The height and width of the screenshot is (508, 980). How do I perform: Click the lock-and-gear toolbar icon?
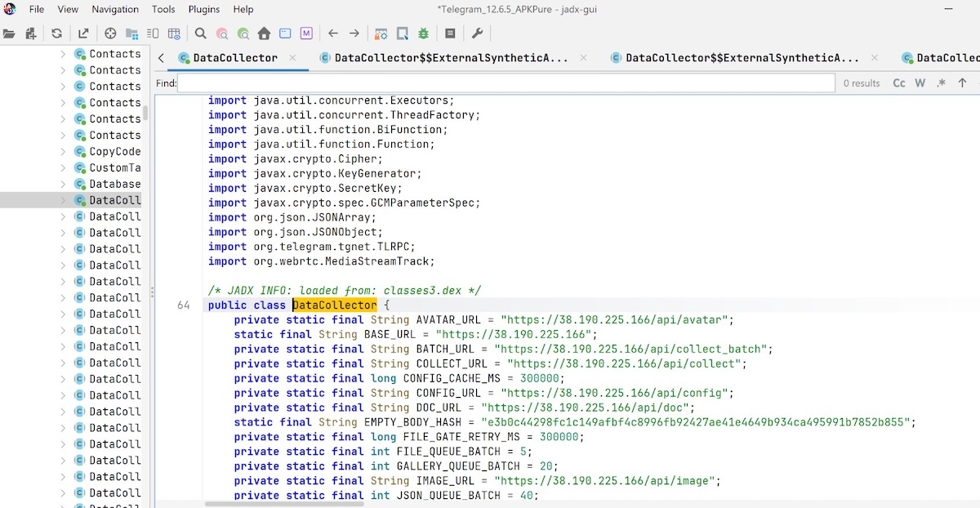click(x=381, y=33)
